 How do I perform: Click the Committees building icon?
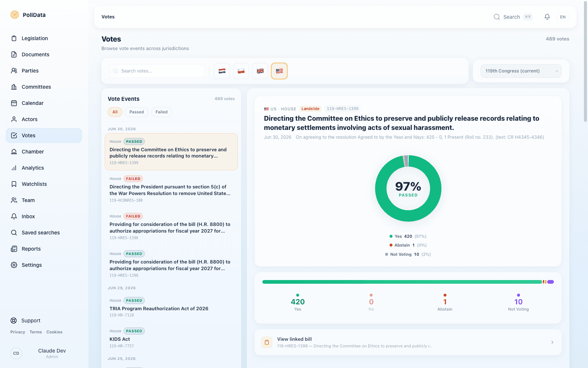[x=14, y=87]
